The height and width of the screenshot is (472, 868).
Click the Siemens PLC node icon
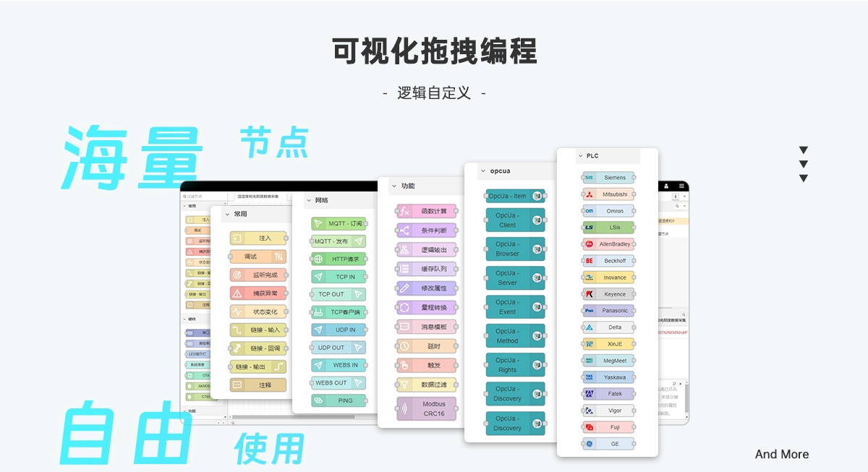coord(590,178)
